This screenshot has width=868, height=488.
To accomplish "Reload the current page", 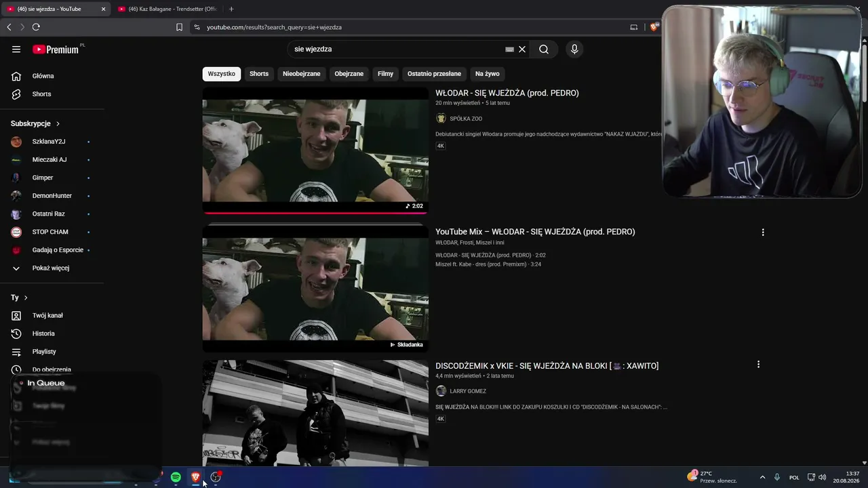I will pyautogui.click(x=36, y=27).
